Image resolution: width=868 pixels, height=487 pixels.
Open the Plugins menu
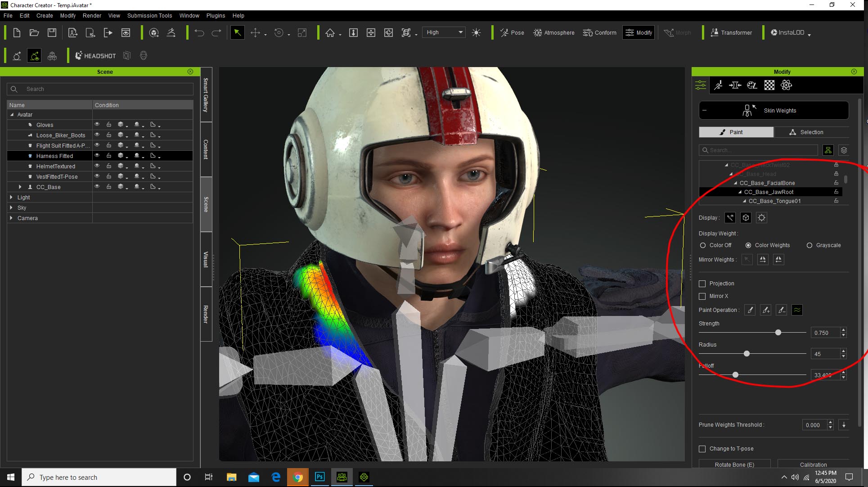(216, 15)
